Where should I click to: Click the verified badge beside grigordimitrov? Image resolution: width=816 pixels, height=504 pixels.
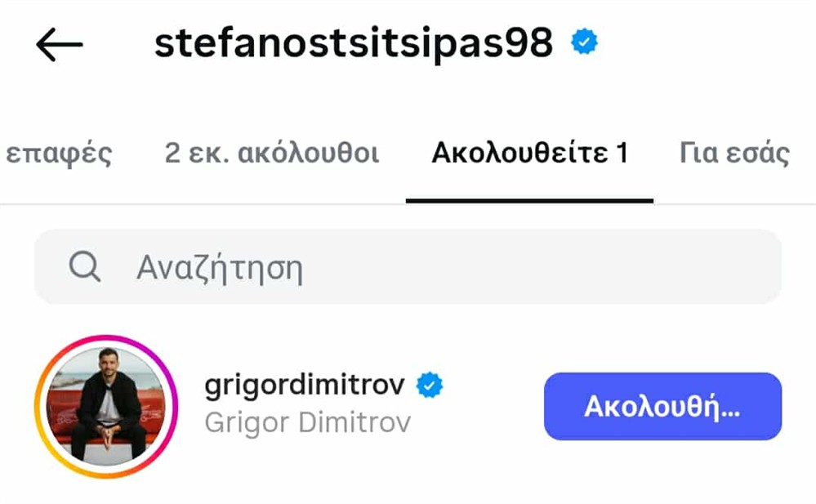(428, 382)
